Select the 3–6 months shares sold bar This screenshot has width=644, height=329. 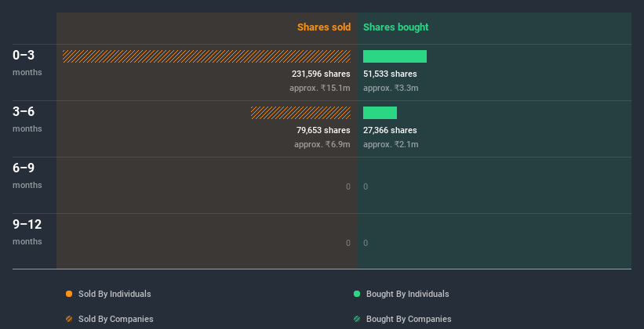(300, 113)
